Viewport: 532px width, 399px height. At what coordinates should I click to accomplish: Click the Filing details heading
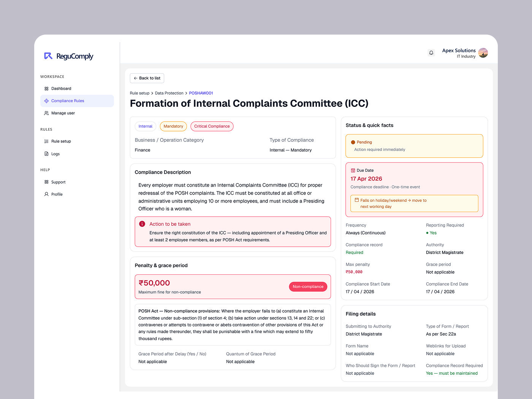click(361, 314)
